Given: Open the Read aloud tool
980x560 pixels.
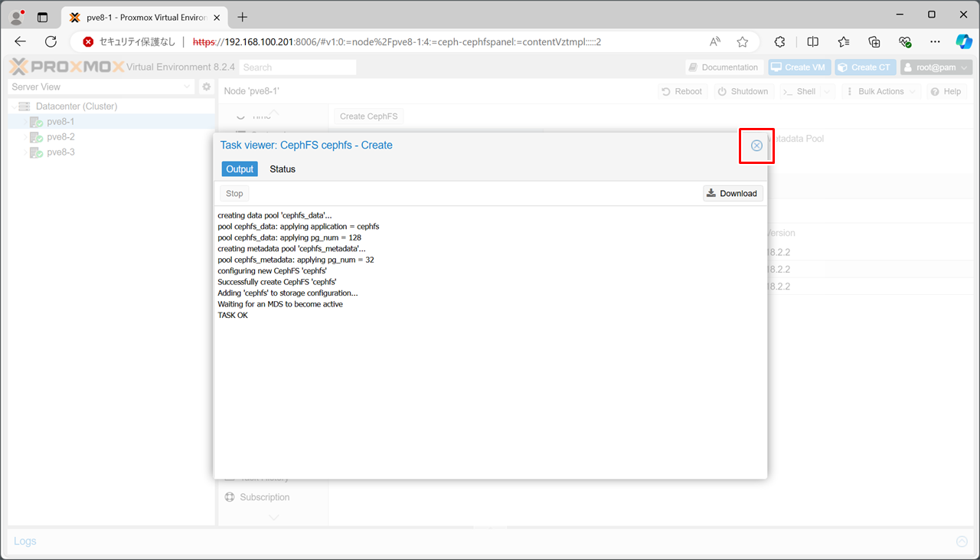Looking at the screenshot, I should click(x=715, y=42).
